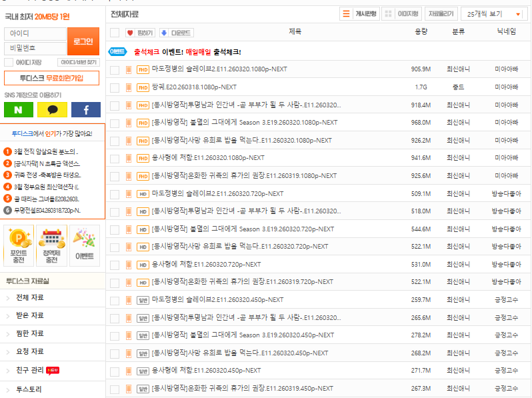Click 일반 badge on 온화한 귀족의 휴가의 권장 450p row

click(x=143, y=389)
